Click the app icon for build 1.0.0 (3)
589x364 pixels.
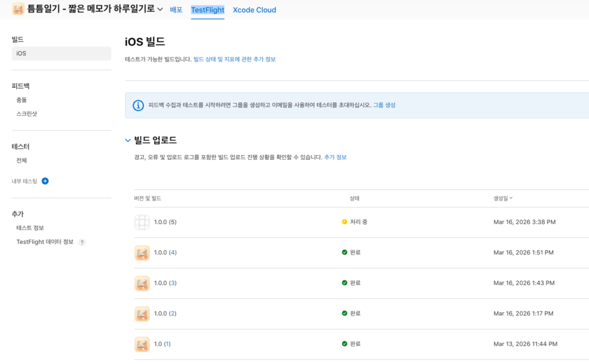coord(141,283)
